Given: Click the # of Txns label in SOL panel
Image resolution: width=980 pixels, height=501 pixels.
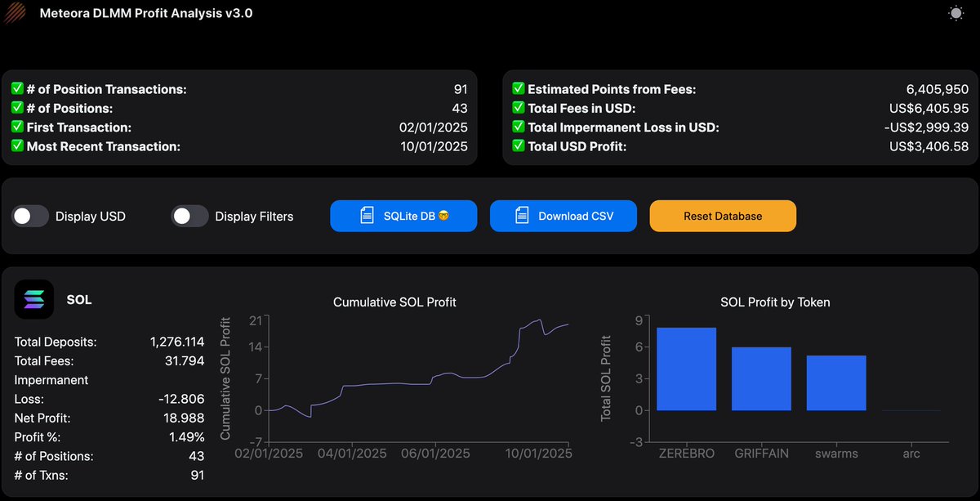Looking at the screenshot, I should 42,475.
